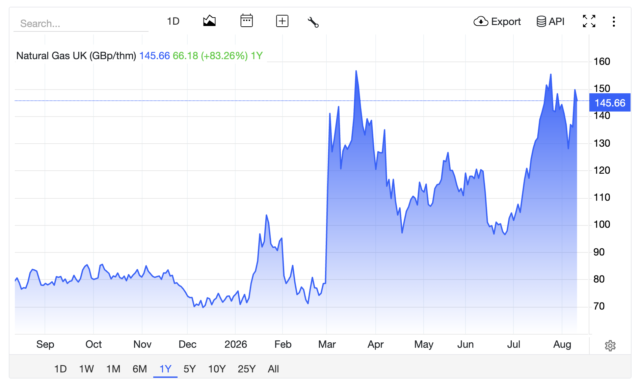Click the Export cloud download button

(x=497, y=21)
